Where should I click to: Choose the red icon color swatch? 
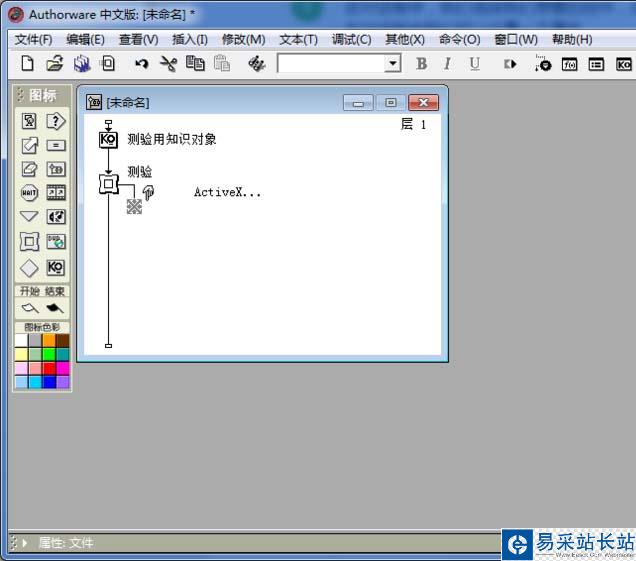(x=49, y=368)
